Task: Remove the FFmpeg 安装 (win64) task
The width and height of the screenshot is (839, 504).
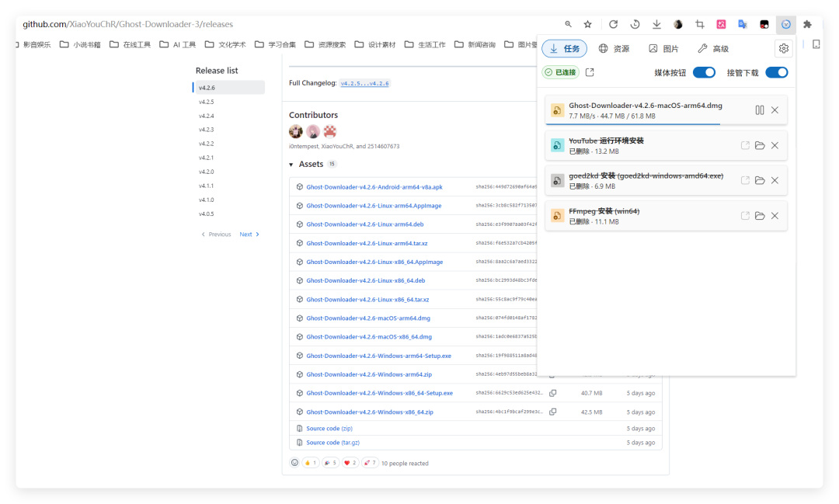Action: tap(775, 216)
